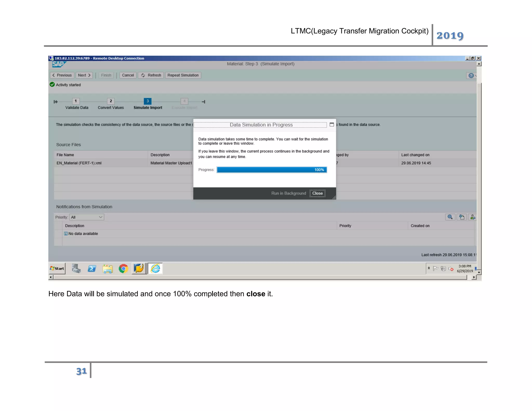Viewport: 532px width, 411px height.
Task: Go to step 1 Validate Data
Action: (x=76, y=101)
